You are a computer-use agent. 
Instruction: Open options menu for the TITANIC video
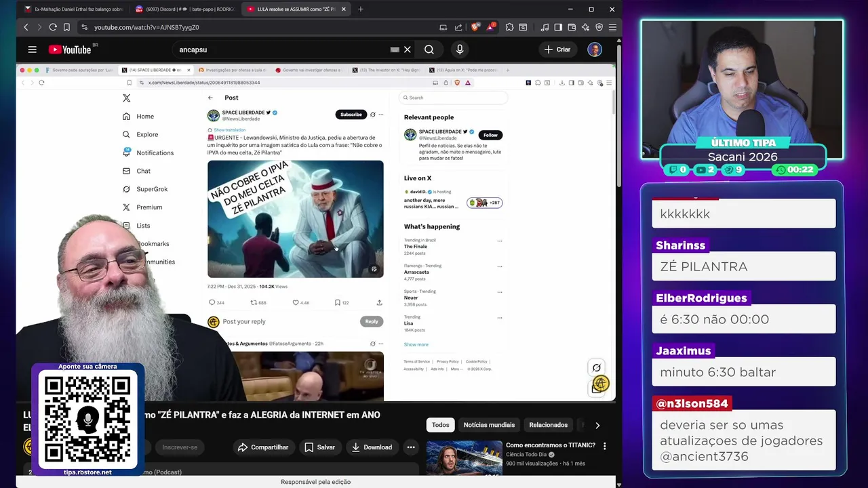pos(604,446)
